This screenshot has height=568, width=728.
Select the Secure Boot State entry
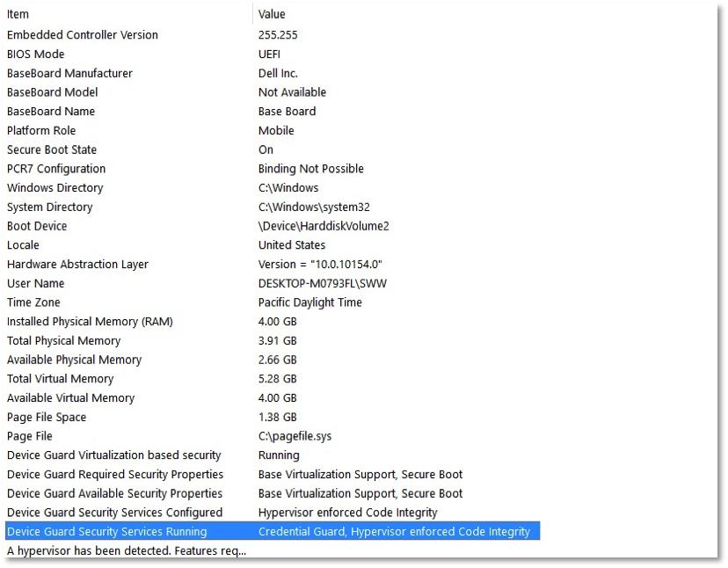pos(51,149)
